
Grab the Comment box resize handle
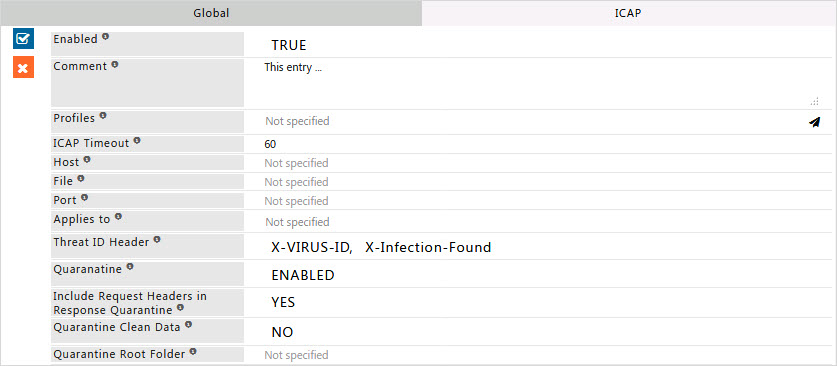(814, 101)
